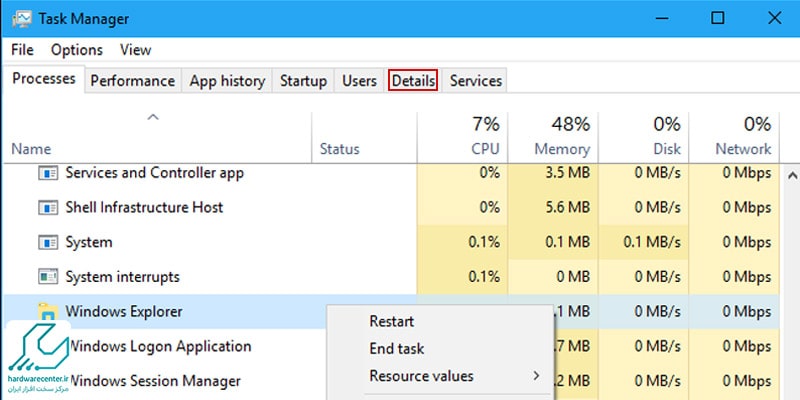Switch to the Performance tab
The height and width of the screenshot is (400, 800).
[x=133, y=81]
